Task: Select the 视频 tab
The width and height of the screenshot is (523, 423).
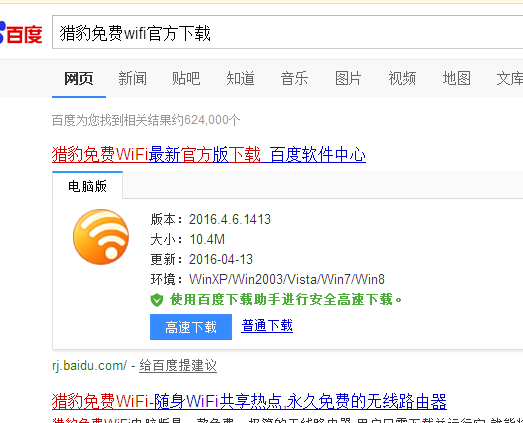Action: click(402, 79)
